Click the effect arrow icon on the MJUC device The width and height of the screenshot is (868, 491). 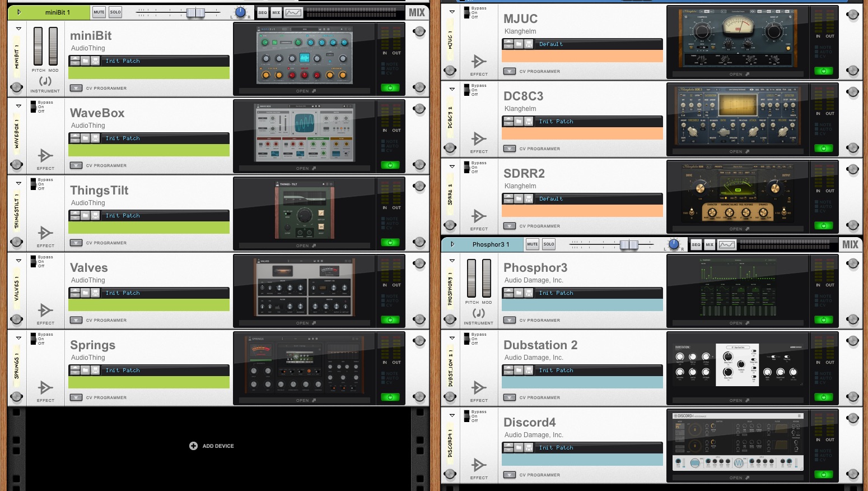[x=479, y=61]
